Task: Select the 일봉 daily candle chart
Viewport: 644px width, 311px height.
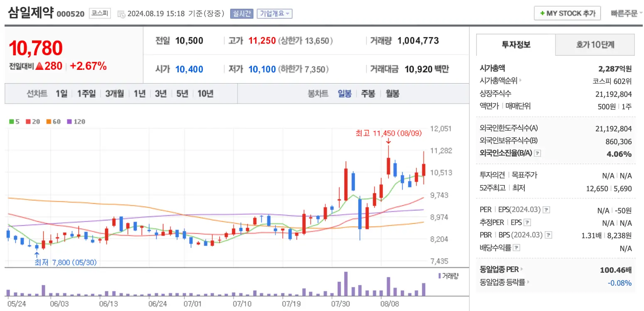Action: click(344, 94)
